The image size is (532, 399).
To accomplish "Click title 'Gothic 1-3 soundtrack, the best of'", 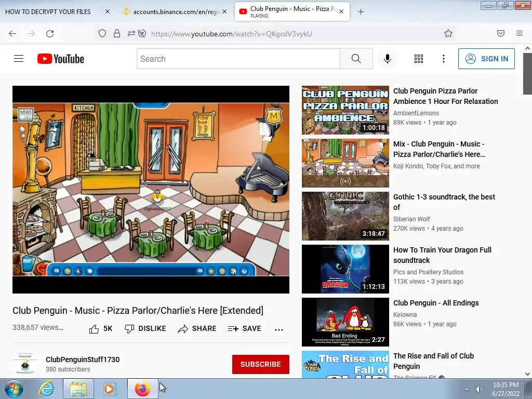I will click(x=444, y=202).
